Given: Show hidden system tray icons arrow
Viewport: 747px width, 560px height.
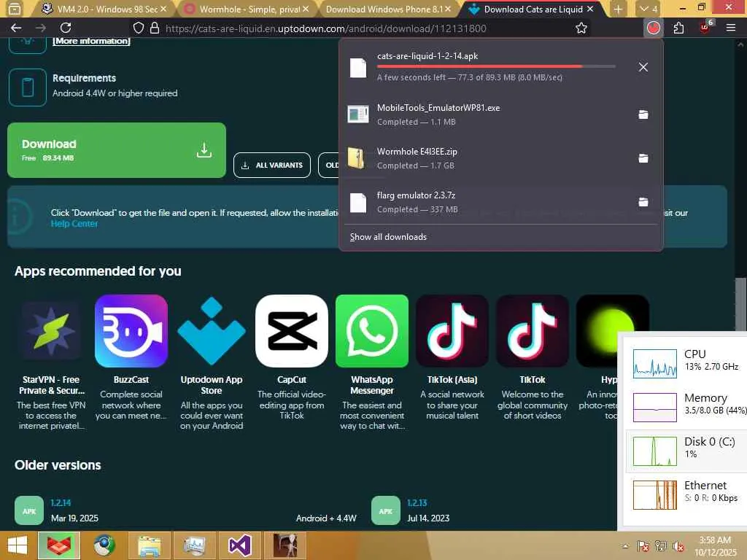Looking at the screenshot, I should click(625, 546).
